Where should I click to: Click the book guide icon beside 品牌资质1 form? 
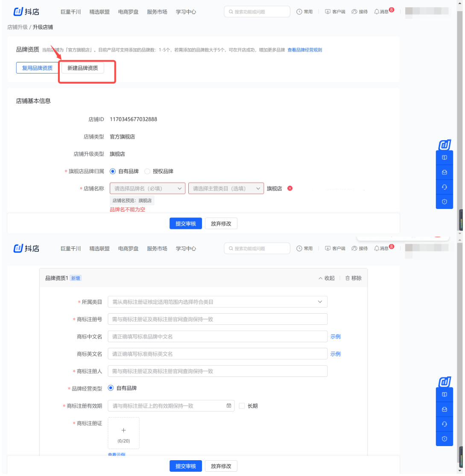444,394
